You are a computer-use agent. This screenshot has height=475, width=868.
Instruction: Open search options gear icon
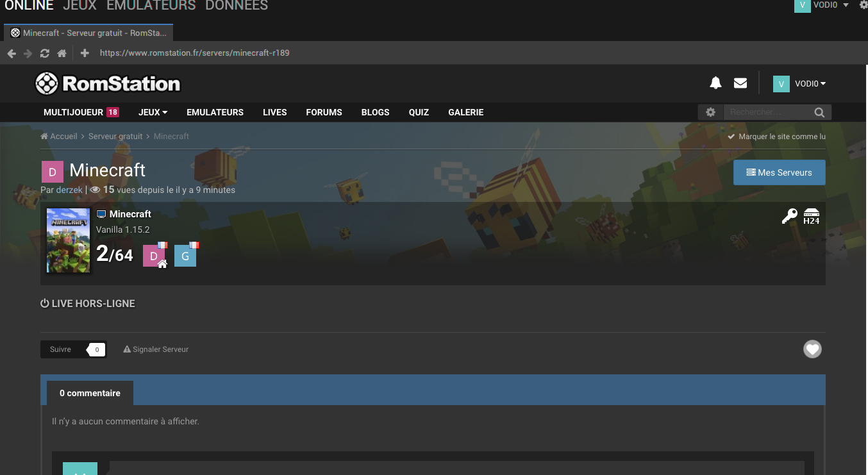710,112
